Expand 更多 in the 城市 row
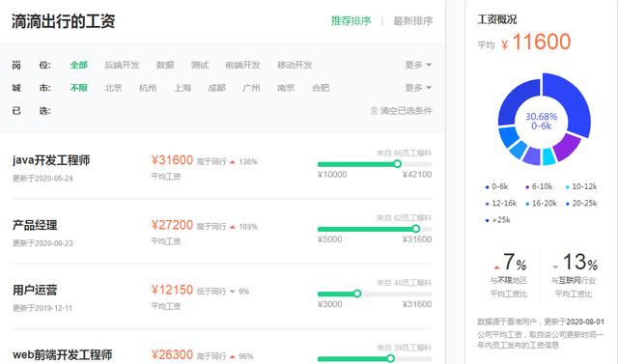 point(418,88)
